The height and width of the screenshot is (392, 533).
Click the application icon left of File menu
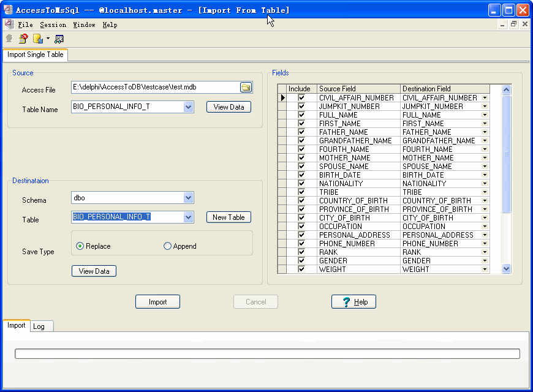9,24
